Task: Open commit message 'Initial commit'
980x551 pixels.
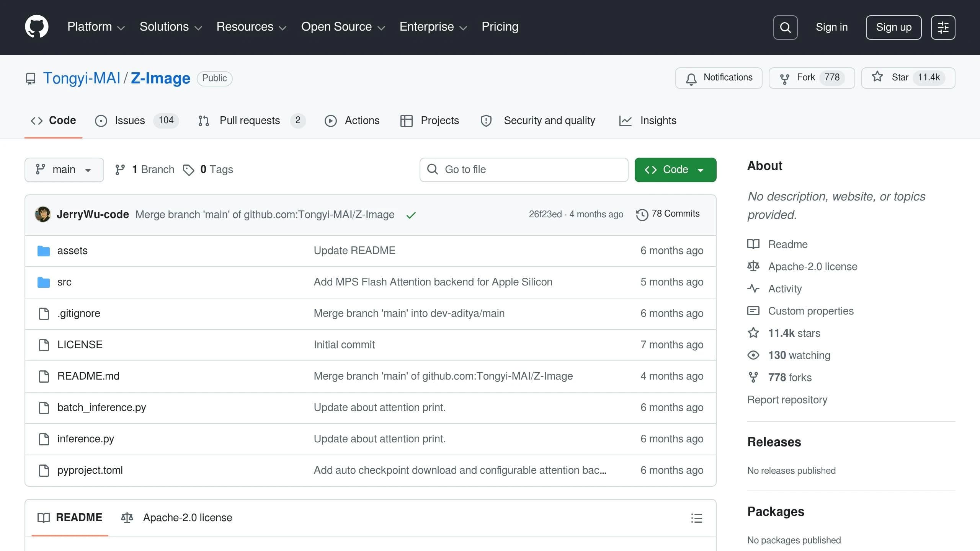Action: (344, 345)
